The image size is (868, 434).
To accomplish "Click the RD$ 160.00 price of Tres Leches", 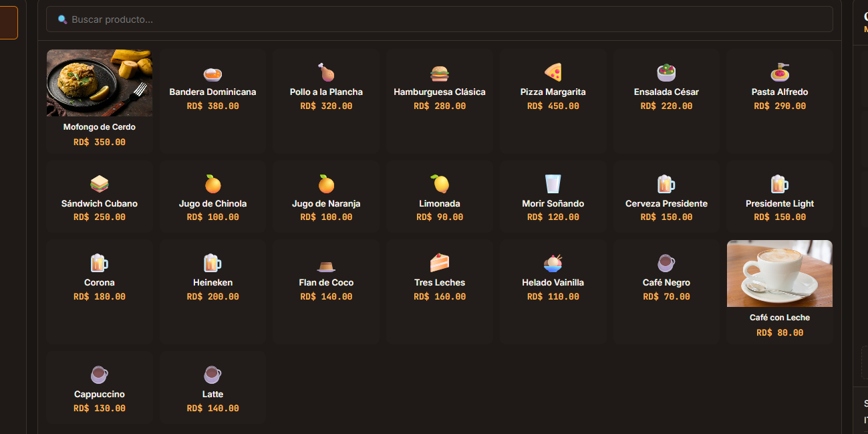I will coord(440,296).
